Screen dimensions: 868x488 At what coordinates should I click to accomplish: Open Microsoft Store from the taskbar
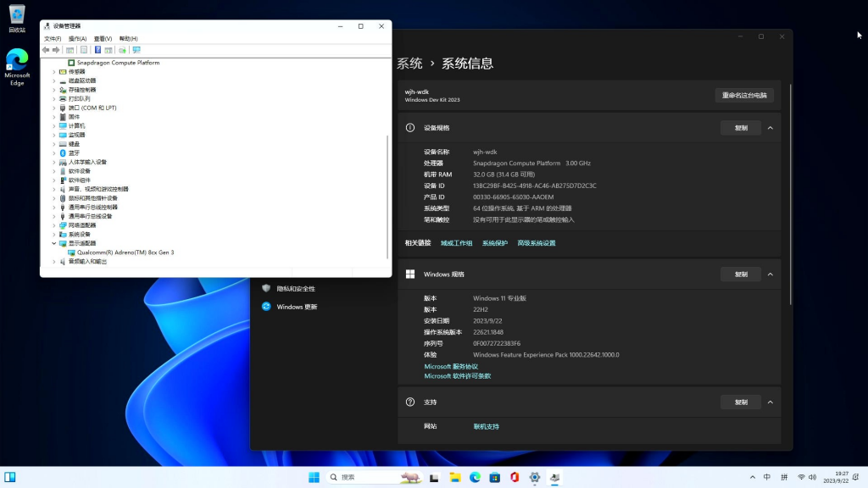(x=495, y=477)
